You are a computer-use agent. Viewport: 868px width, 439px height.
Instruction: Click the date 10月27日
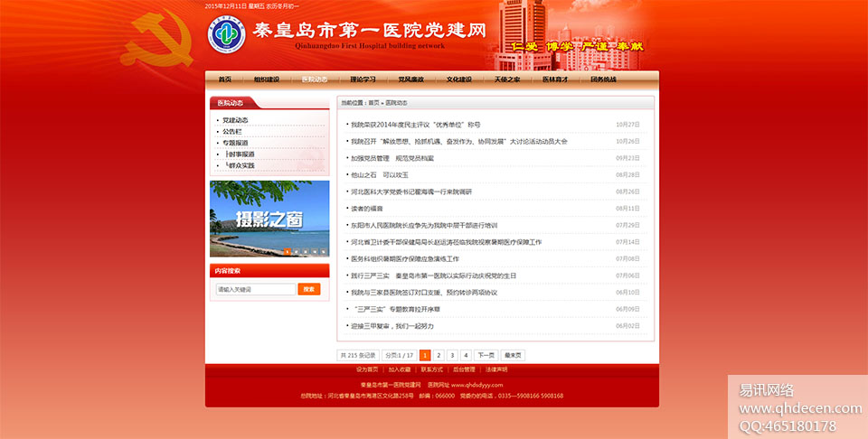[x=627, y=125]
